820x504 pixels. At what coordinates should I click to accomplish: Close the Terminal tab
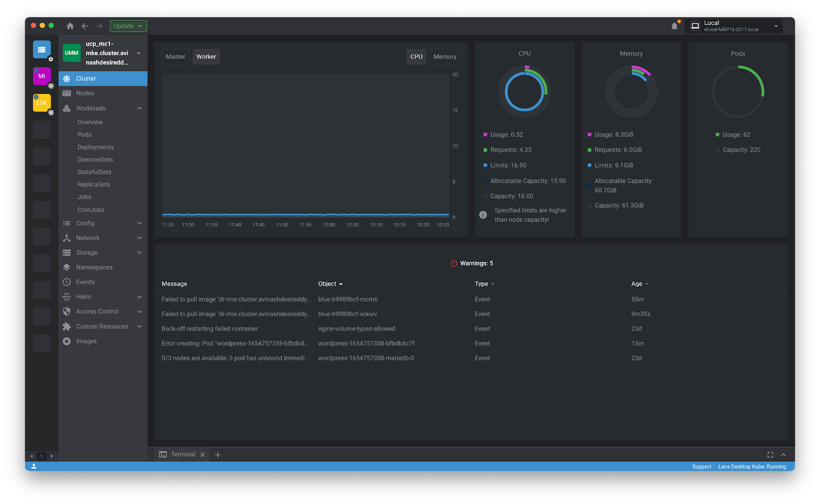click(202, 455)
